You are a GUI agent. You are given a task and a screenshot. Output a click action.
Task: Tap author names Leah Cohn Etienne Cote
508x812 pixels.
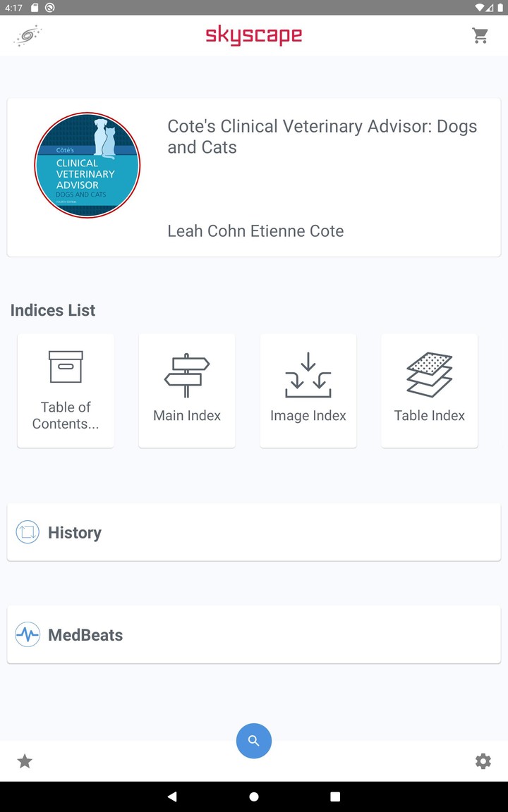[x=255, y=231]
